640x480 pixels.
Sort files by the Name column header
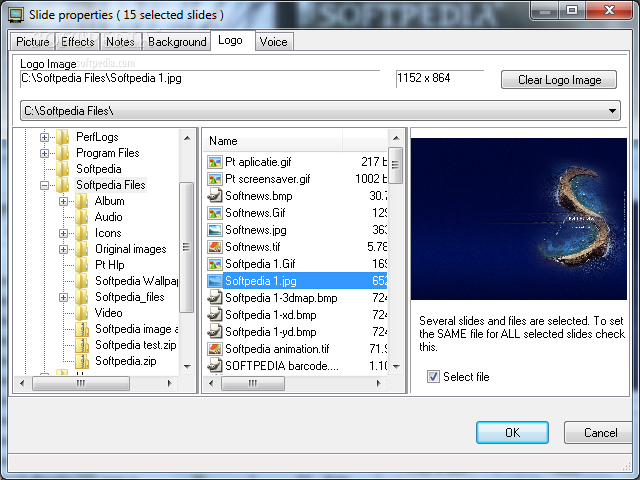[x=273, y=141]
